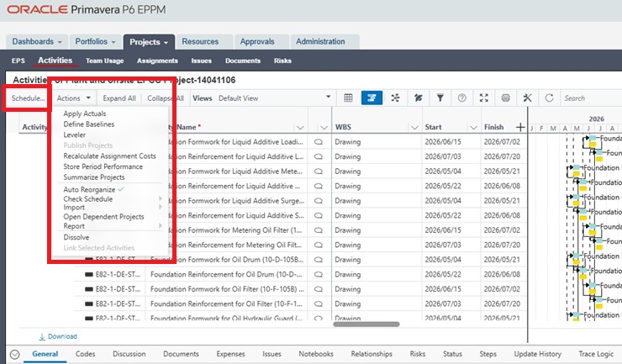Open the discussion column dropdown chevron
Viewport: 622px width, 364px height.
coord(324,128)
